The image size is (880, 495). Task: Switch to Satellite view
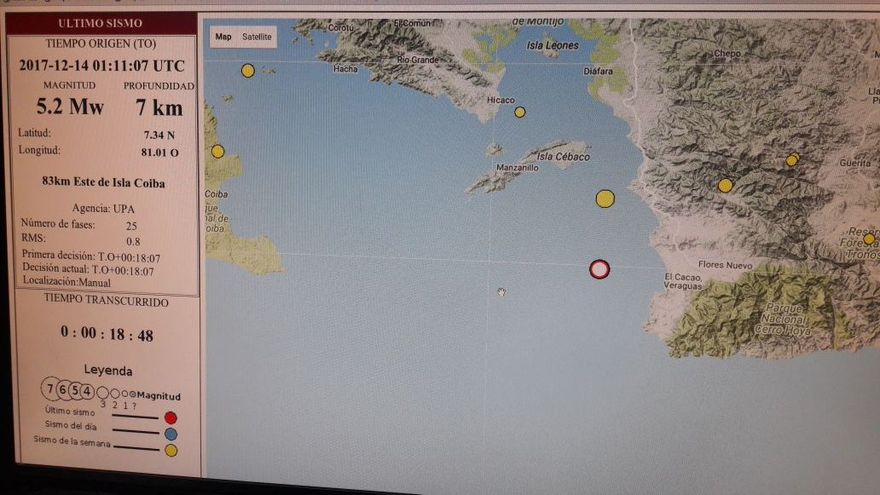257,37
